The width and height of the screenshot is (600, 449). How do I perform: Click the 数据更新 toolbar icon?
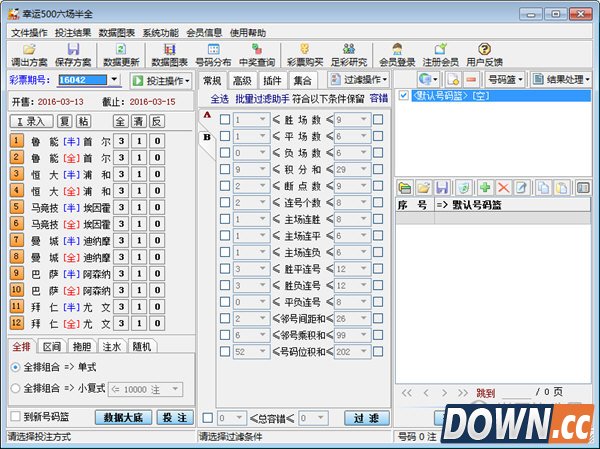point(121,55)
